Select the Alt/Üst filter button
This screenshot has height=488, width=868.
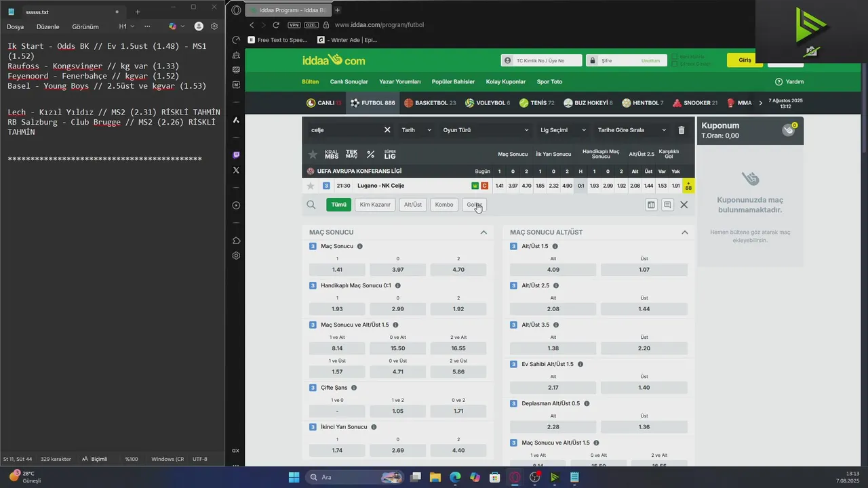[413, 205]
